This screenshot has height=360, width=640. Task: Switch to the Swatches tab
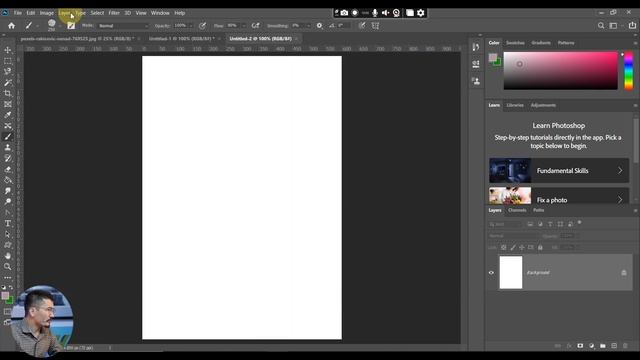point(515,43)
